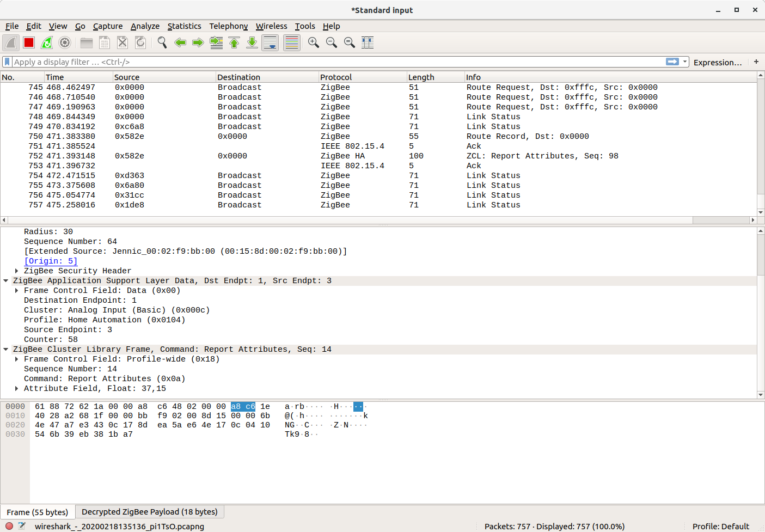Reload this capture file icon
Image resolution: width=765 pixels, height=532 pixels.
140,42
